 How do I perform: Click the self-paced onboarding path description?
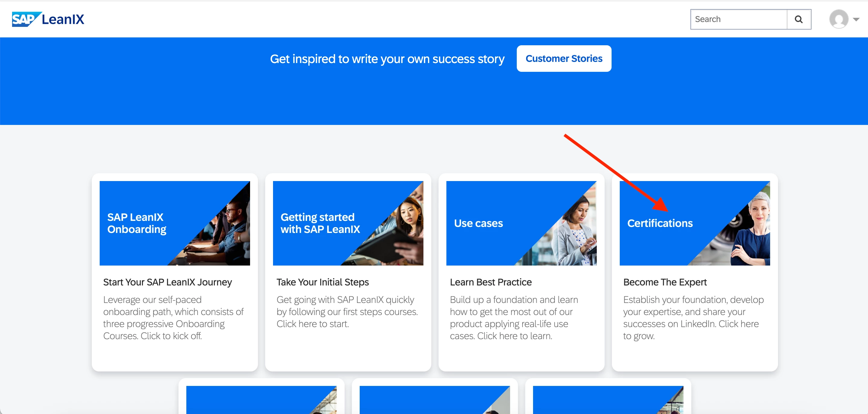[173, 318]
